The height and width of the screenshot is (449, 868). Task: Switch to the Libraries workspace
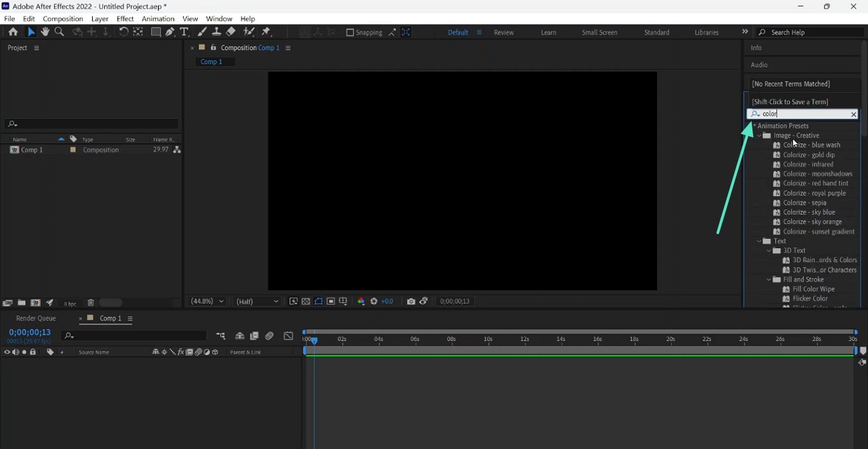coord(706,33)
